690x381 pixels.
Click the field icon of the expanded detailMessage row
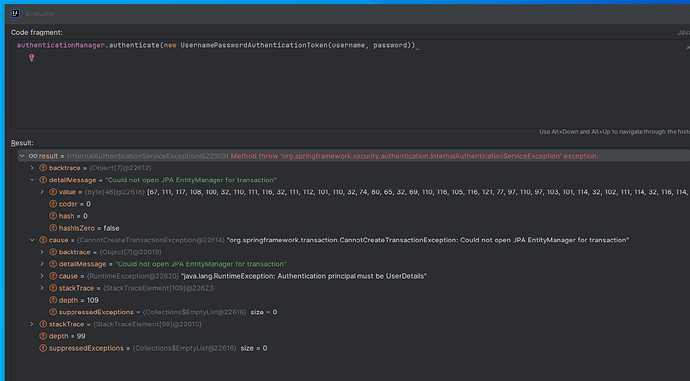(43, 180)
